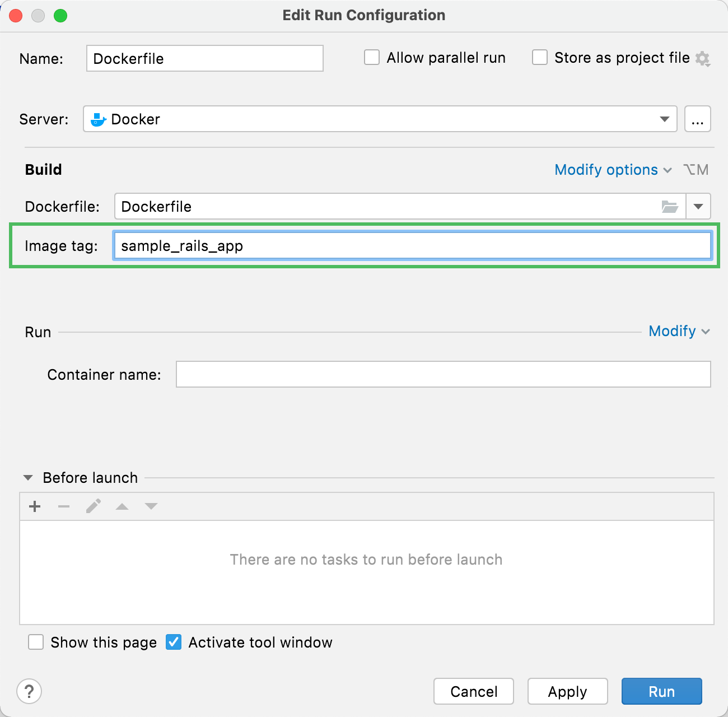Screen dimensions: 728x717
Task: Remove a before launch task with the minus icon
Action: [x=64, y=506]
